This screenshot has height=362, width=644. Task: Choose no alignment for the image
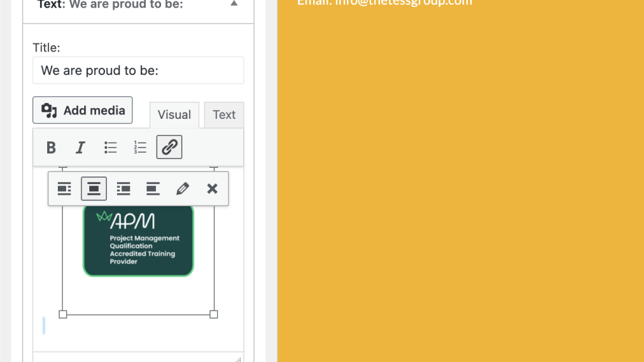click(x=153, y=189)
